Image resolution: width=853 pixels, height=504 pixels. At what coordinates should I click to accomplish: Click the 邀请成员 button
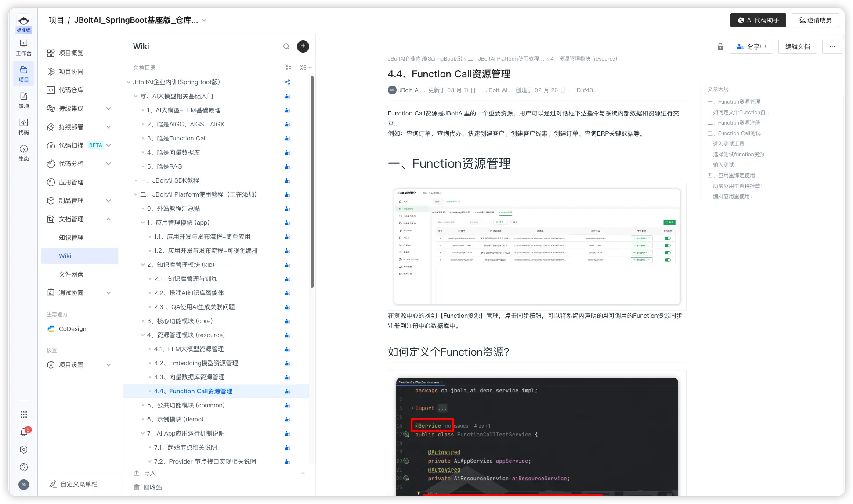pos(815,20)
